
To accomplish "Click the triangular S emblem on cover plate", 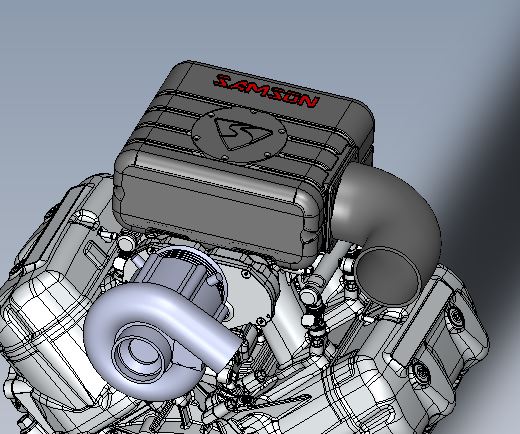I will 243,133.
